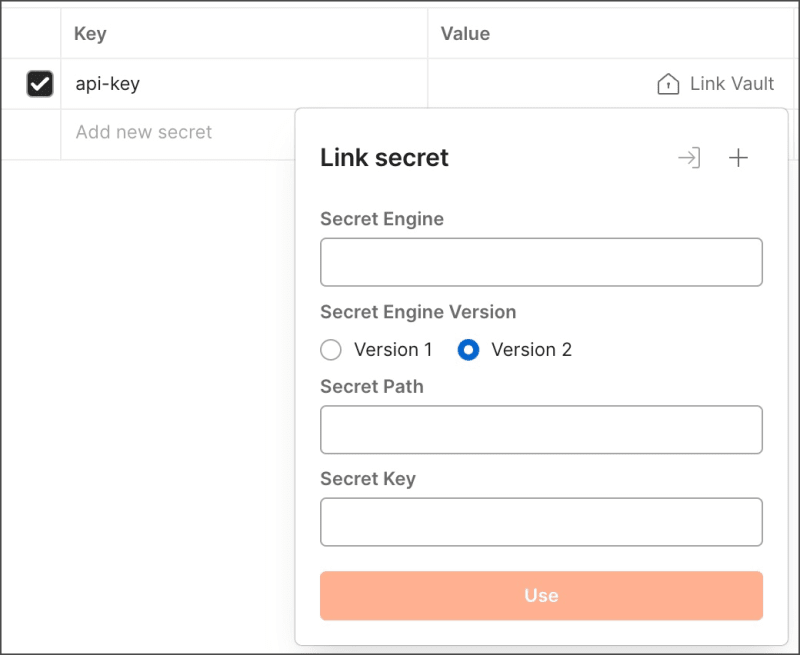Click the Add new secret field
800x655 pixels.
142,132
